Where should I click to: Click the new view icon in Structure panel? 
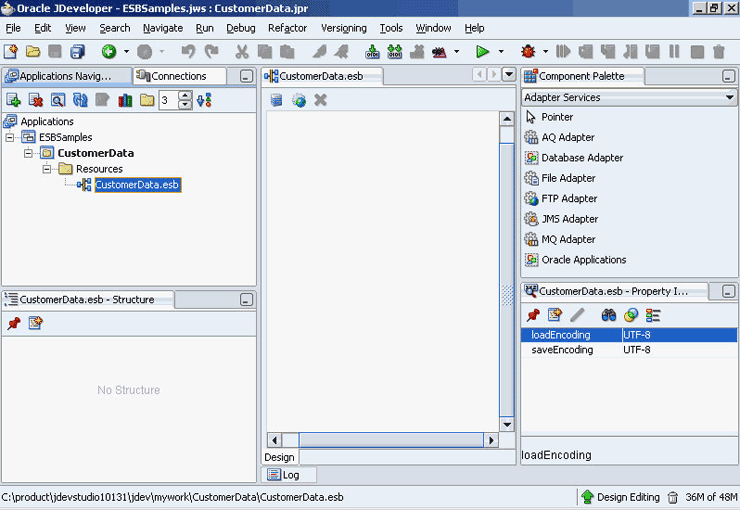pos(35,323)
